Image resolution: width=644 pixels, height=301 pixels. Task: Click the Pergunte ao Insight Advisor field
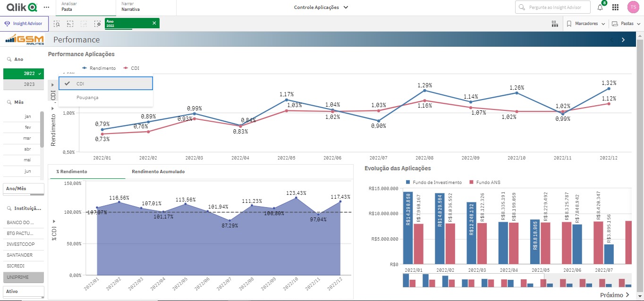point(553,8)
